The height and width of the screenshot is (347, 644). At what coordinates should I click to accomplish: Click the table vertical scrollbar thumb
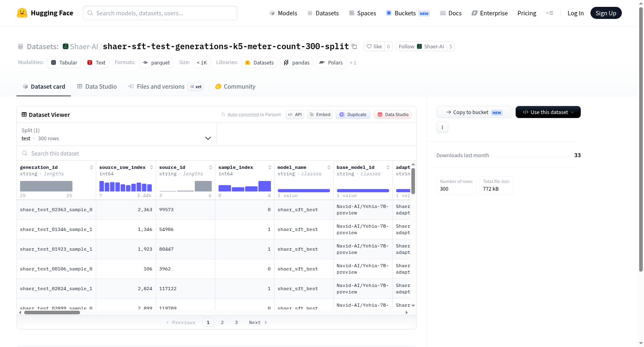[413, 181]
